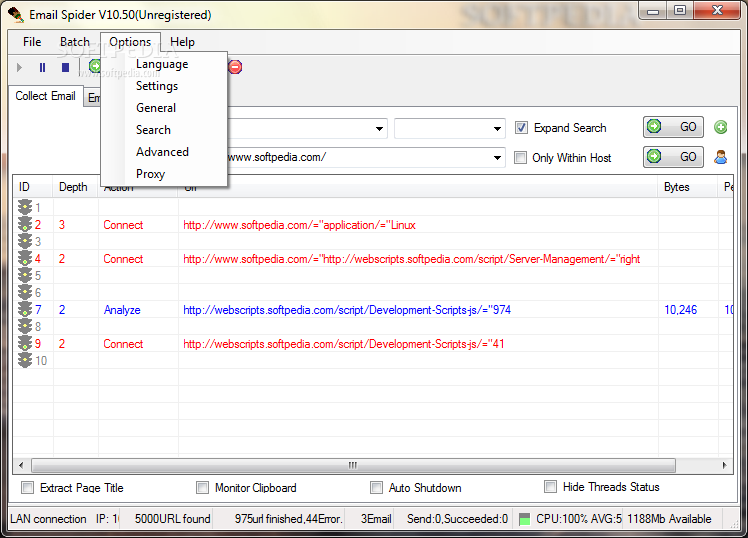Click thread icon of row 9
The width and height of the screenshot is (748, 538).
point(25,343)
